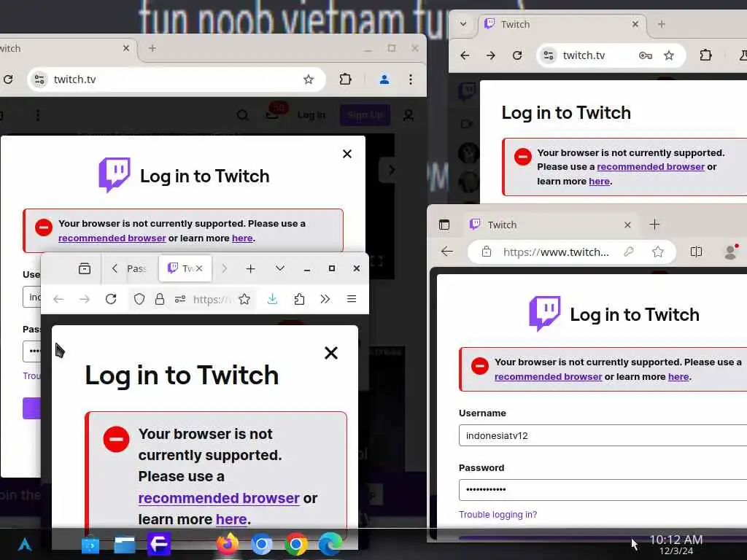747x560 pixels.
Task: Click bookmark star in left Chrome window
Action: click(309, 79)
